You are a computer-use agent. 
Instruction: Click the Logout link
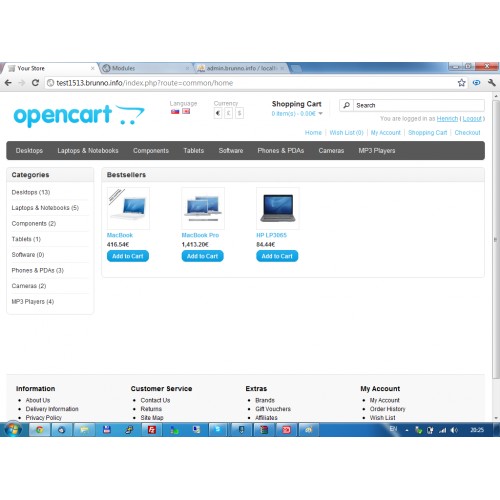tap(472, 119)
